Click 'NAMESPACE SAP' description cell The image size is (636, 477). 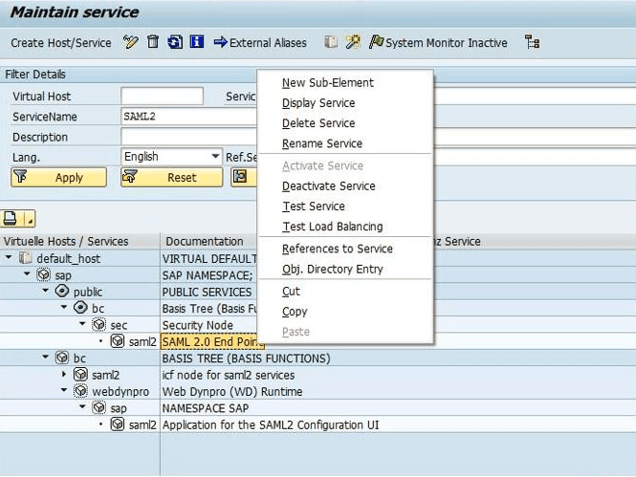pyautogui.click(x=205, y=408)
